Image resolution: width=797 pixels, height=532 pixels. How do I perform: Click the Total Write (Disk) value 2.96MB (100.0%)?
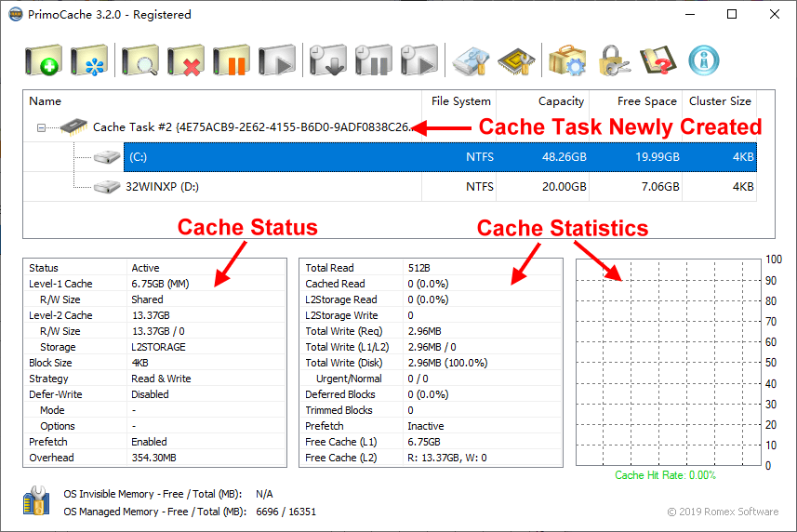coord(447,363)
